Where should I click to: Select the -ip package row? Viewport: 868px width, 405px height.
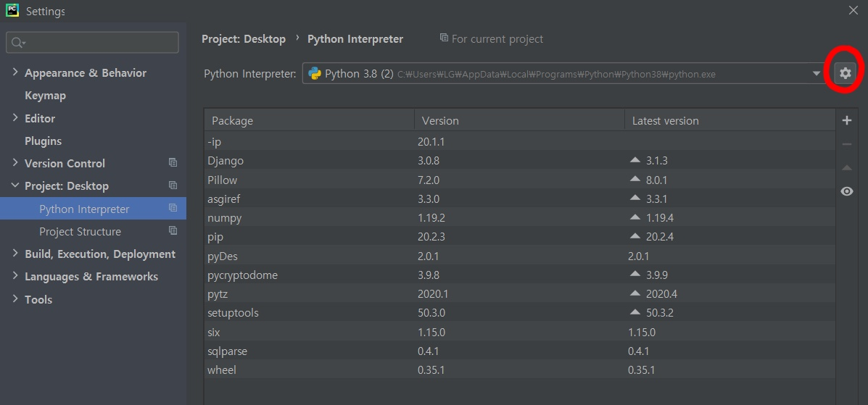pos(519,141)
